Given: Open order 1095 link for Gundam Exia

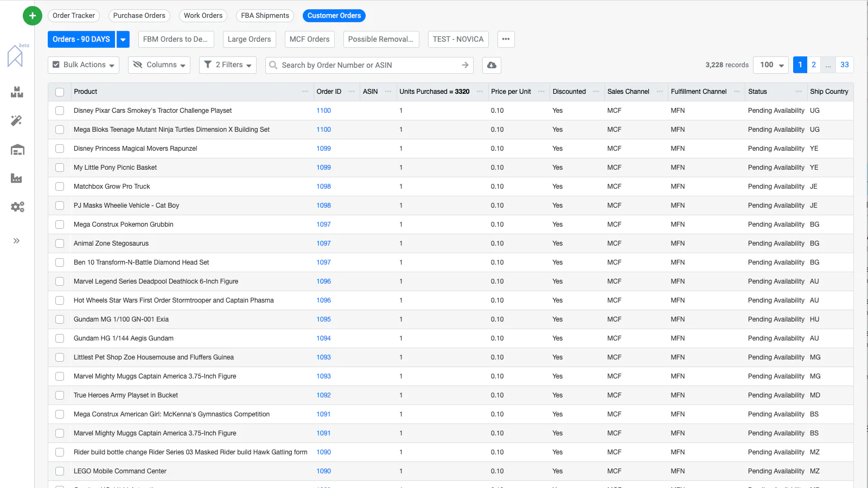Looking at the screenshot, I should point(323,319).
